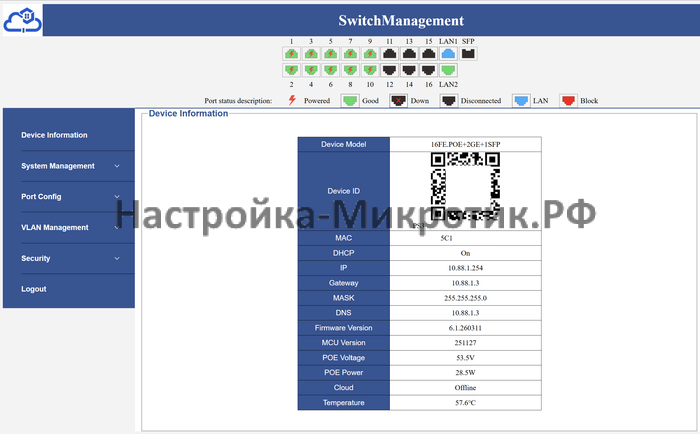Select port 8 icon
This screenshot has height=434, width=700.
click(350, 70)
